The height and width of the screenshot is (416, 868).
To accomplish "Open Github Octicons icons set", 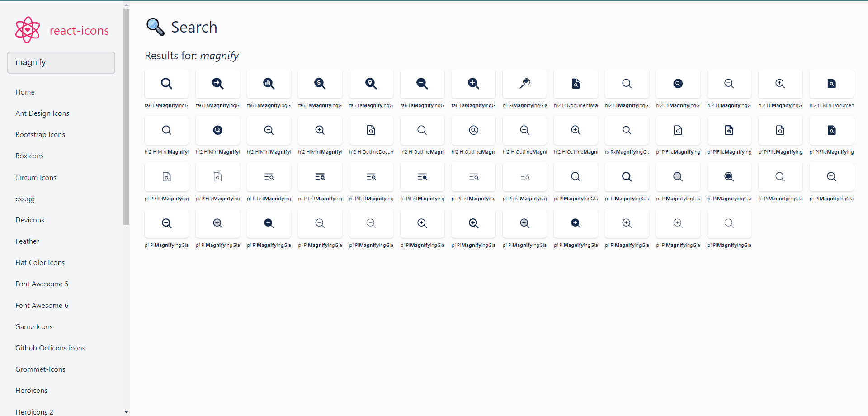I will tap(50, 348).
